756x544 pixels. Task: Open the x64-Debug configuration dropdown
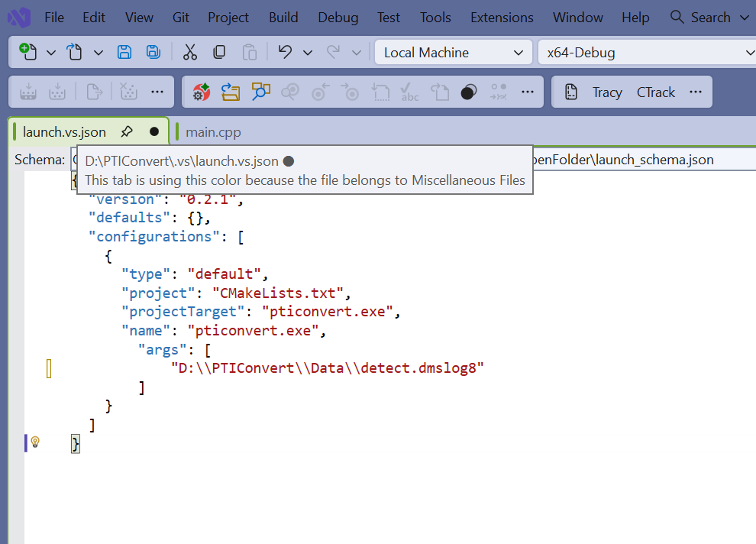646,53
